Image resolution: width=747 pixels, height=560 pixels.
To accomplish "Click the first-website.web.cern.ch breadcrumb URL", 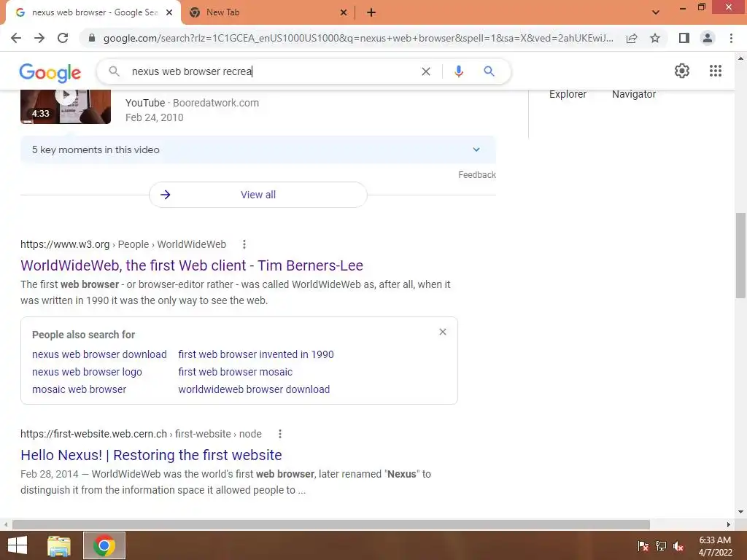I will [93, 434].
